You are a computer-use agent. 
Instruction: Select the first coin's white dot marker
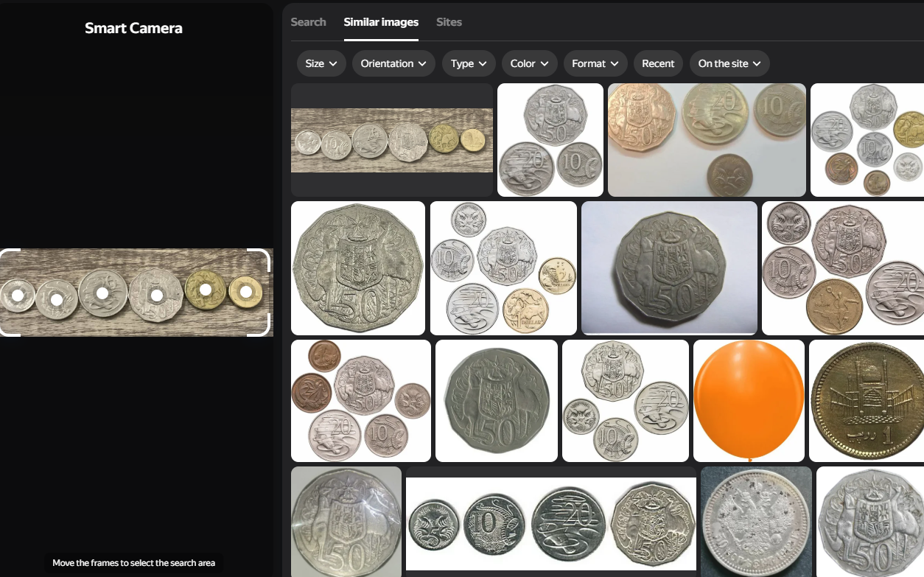tap(18, 296)
